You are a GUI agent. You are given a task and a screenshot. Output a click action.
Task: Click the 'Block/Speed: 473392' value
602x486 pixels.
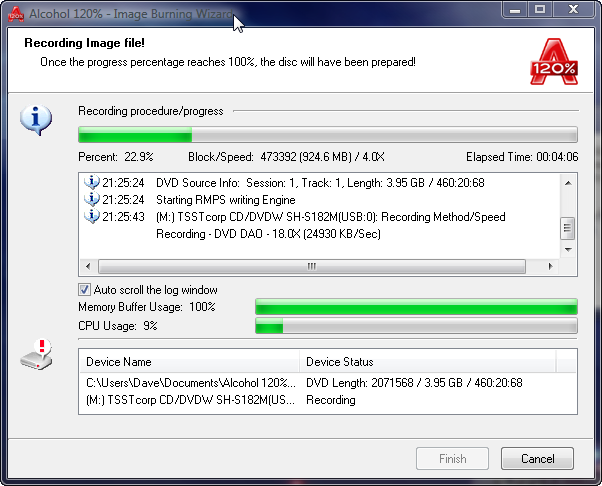tap(286, 157)
